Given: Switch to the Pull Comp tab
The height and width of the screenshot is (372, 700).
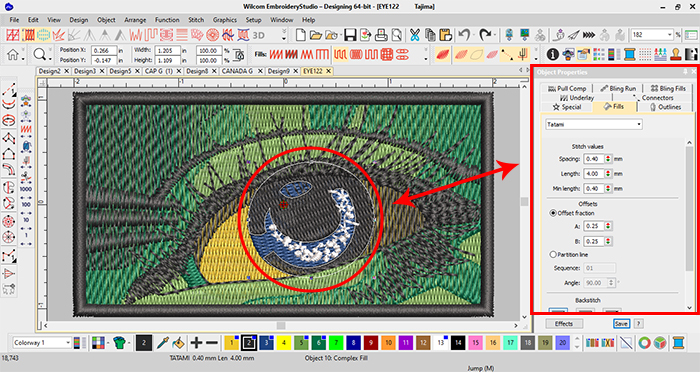Looking at the screenshot, I should coord(567,88).
